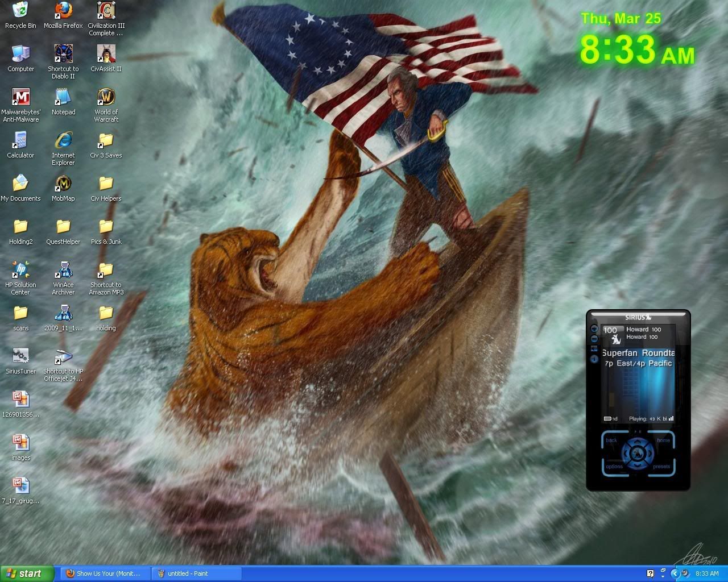Launch Mozilla Firefox desktop shortcut
The height and width of the screenshot is (582, 728).
click(x=63, y=15)
